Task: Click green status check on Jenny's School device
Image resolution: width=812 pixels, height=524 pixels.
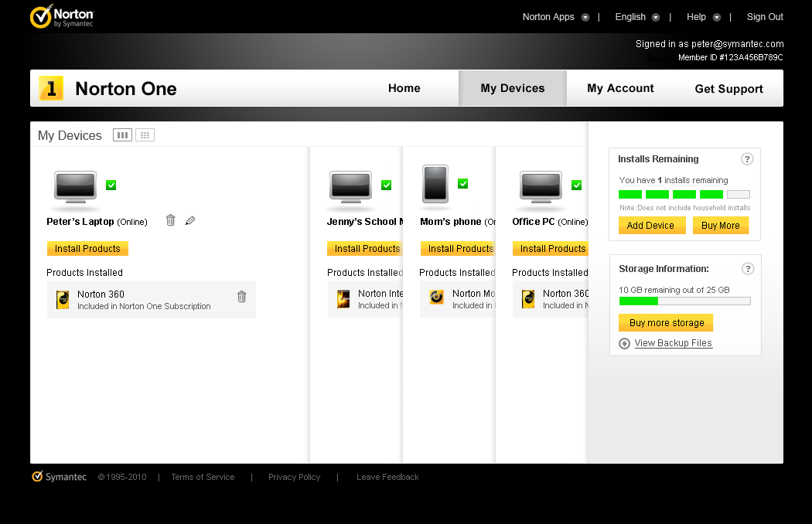Action: (x=387, y=185)
